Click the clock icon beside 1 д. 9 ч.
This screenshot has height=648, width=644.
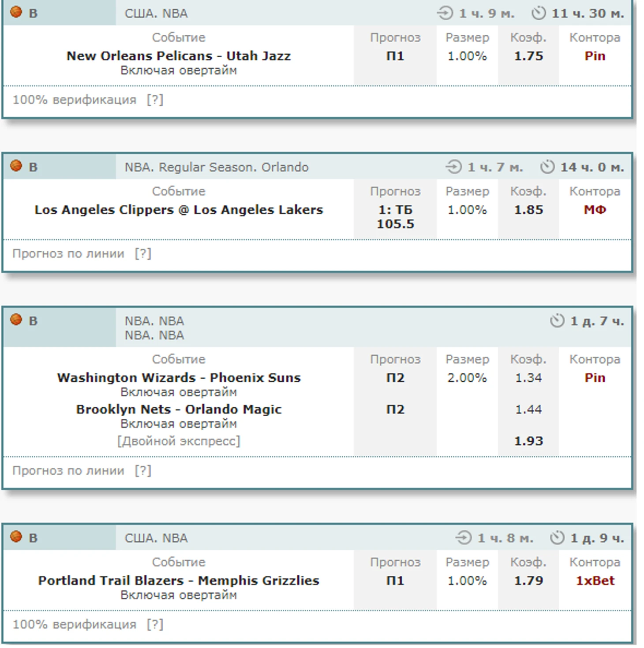coord(557,538)
